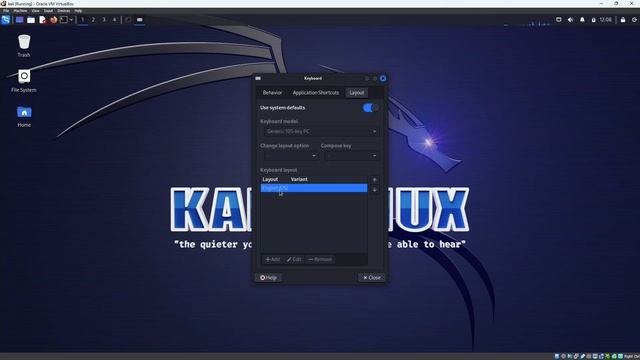Open the File System desktop icon
This screenshot has height=360, width=640.
pyautogui.click(x=24, y=80)
